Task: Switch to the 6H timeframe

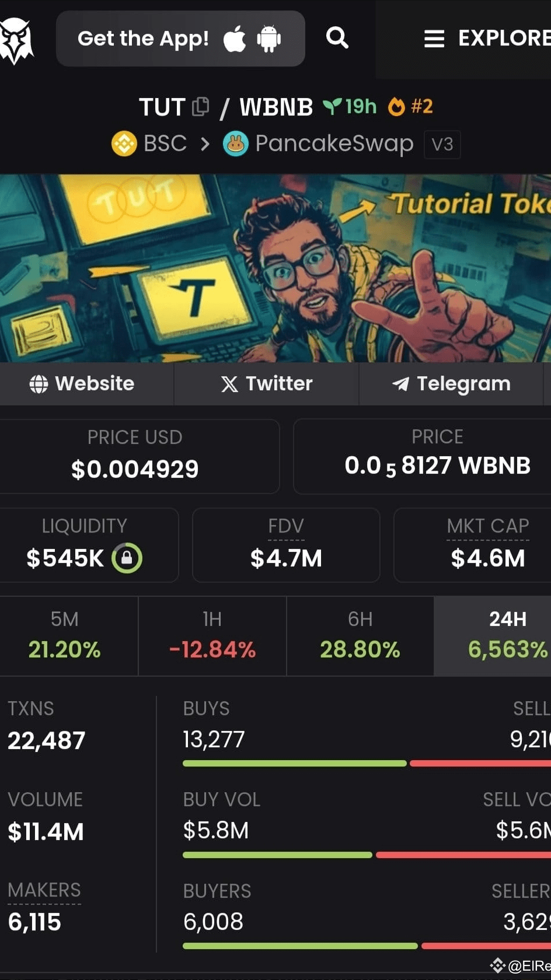Action: (360, 636)
